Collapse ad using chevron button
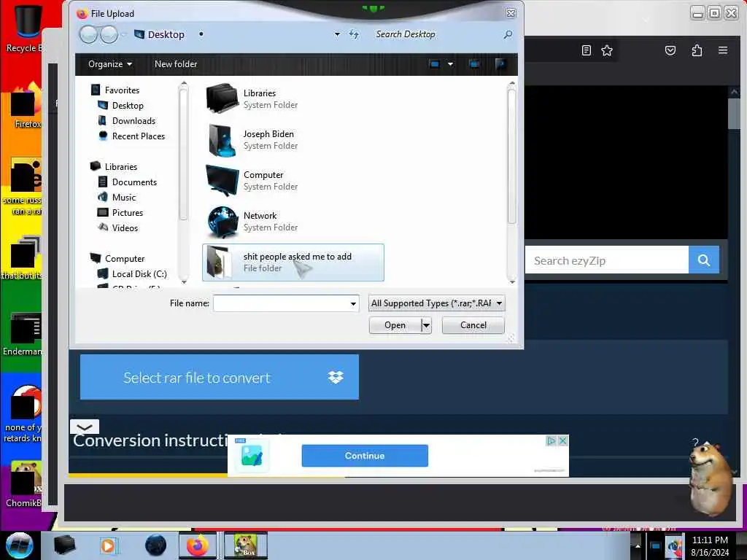 coord(85,427)
